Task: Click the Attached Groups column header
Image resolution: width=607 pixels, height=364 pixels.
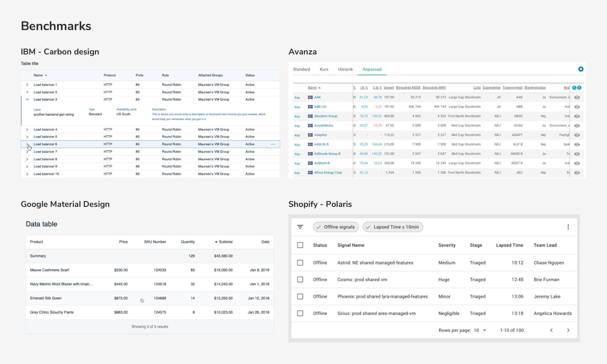Action: (210, 75)
